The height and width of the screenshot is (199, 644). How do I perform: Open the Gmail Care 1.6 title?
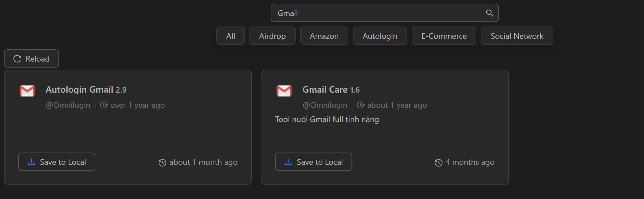pos(331,90)
